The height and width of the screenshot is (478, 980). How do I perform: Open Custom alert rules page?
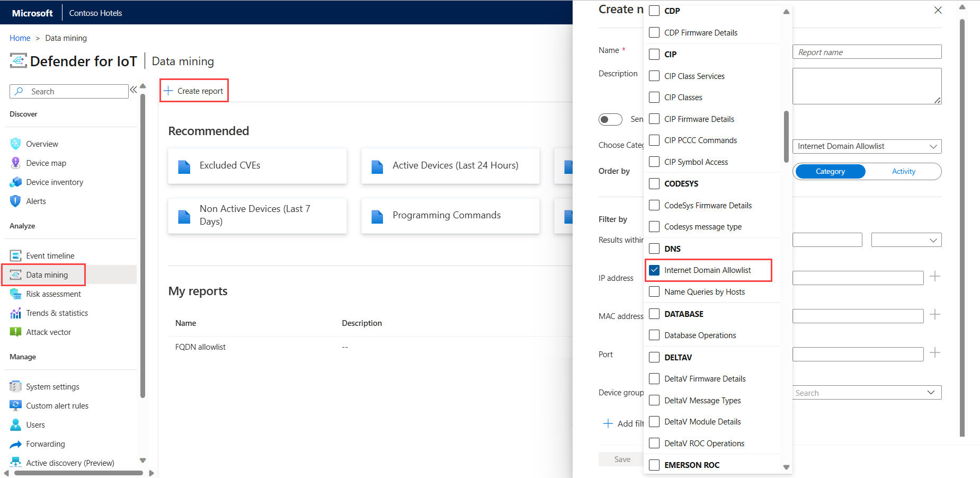pos(57,405)
